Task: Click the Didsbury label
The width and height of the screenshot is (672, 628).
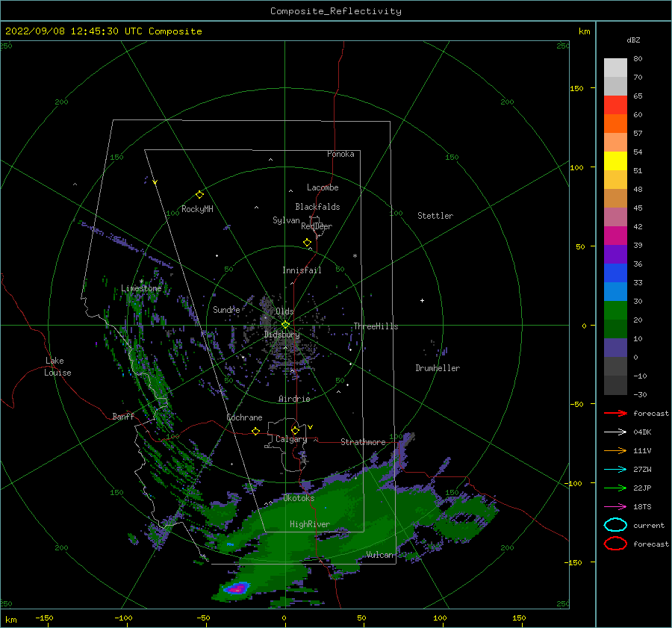Action: (282, 335)
